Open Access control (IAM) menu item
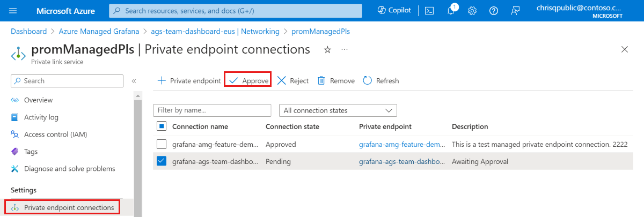Viewport: 644px width, 217px height. (x=55, y=134)
